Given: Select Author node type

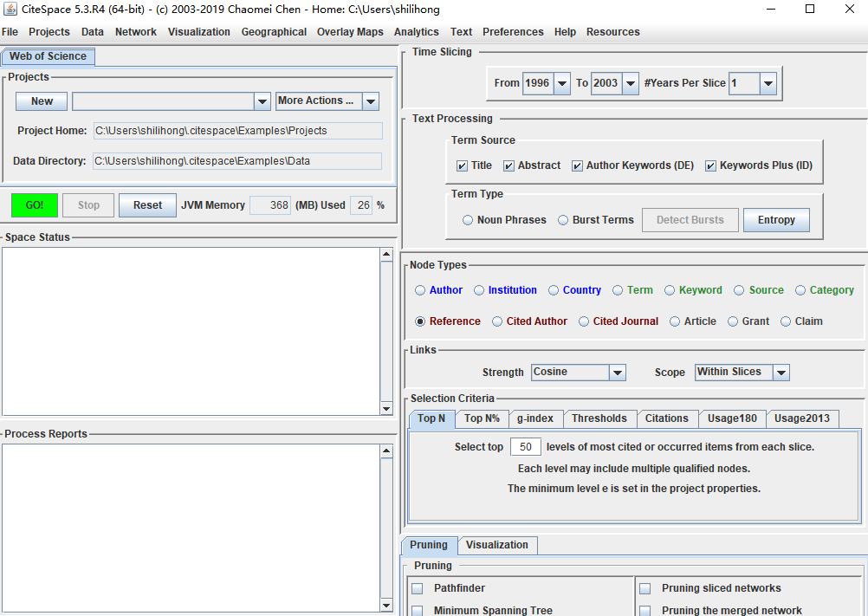Looking at the screenshot, I should 420,290.
